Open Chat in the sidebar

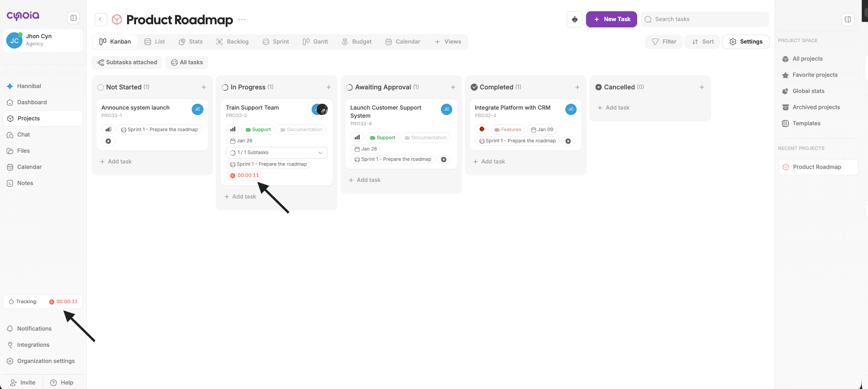43,135
